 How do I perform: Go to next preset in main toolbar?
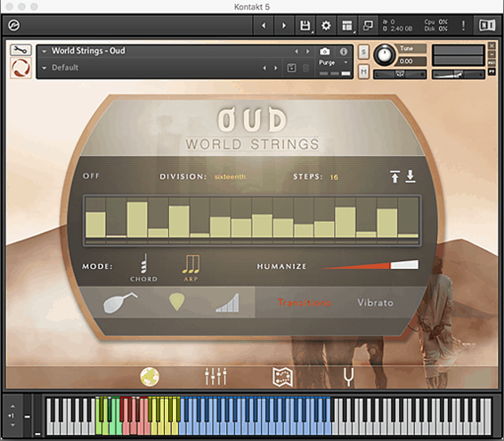coord(284,26)
